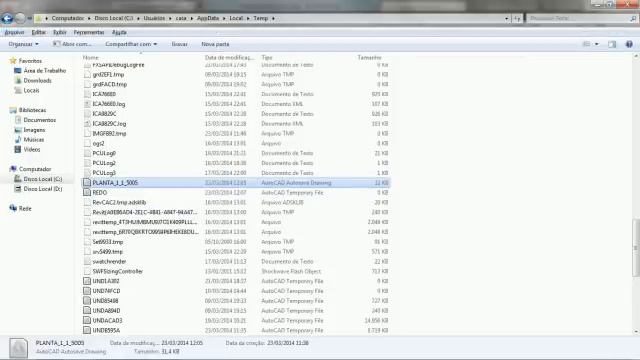Open the Editar menu

point(39,32)
